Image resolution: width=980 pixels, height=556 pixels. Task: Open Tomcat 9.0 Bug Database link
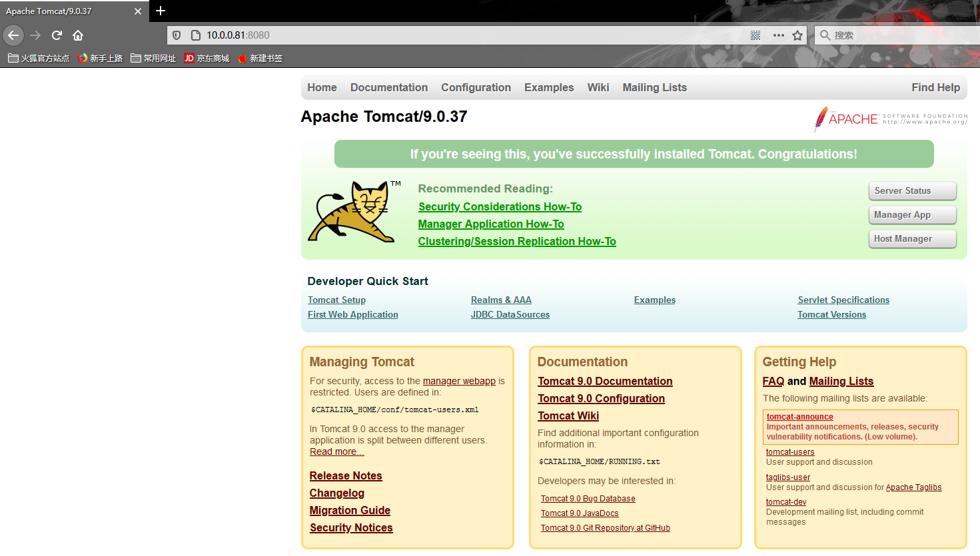pos(588,498)
